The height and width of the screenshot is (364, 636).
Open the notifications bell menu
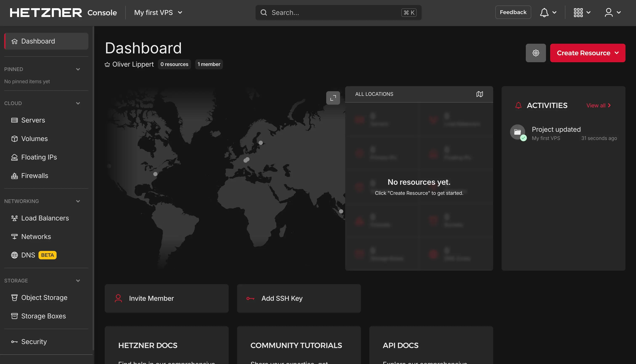point(547,12)
